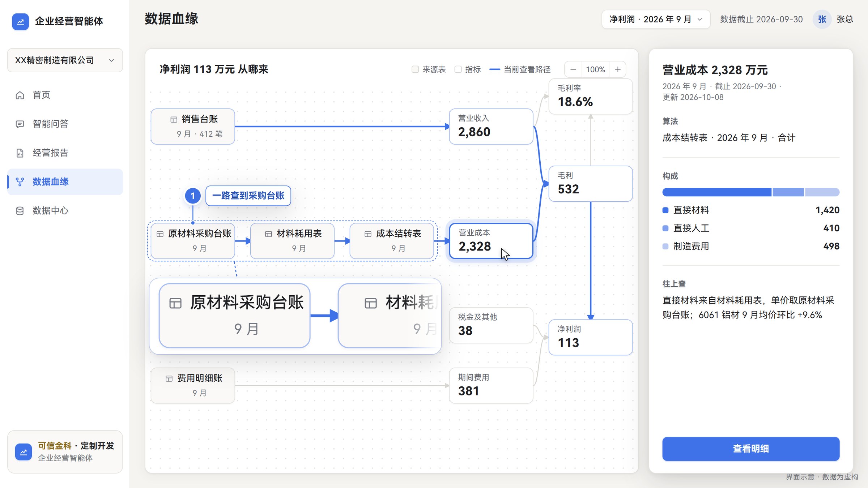
Task: Click the 查看明细 button
Action: [x=751, y=449]
